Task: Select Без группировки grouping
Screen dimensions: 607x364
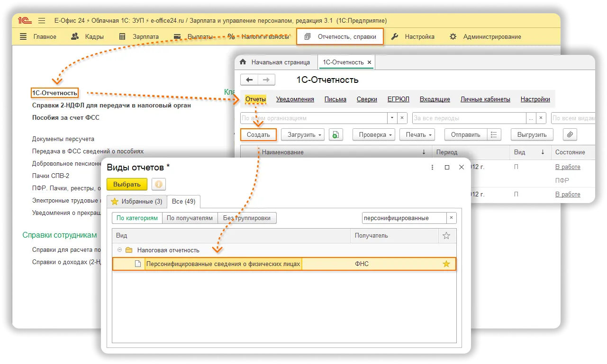Action: (x=247, y=218)
